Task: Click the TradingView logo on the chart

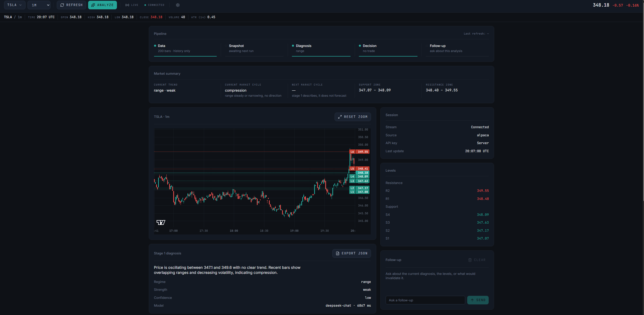Action: (161, 222)
